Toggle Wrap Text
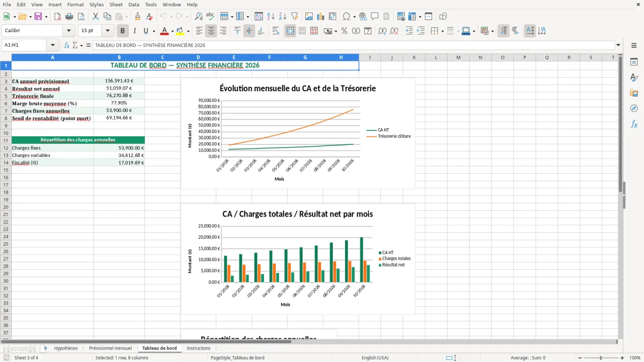Viewport: 644px width, 362px height. click(x=275, y=31)
